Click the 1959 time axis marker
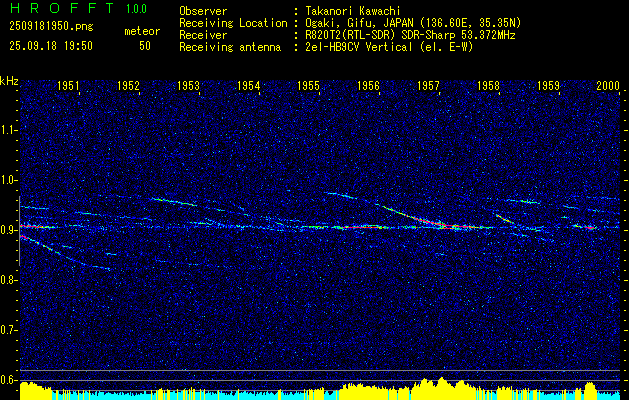629x400 pixels. 548,85
